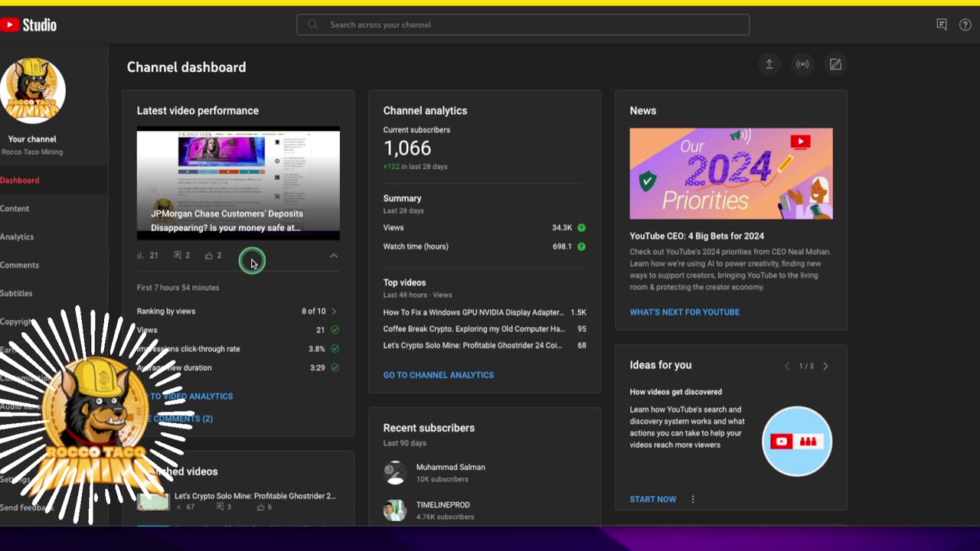This screenshot has width=980, height=551.
Task: Expand Ranking by views 8 of 10 arrow
Action: (x=334, y=311)
